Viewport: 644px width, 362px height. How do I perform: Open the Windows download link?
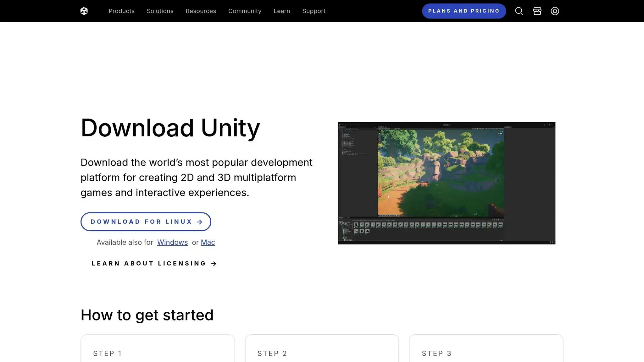172,242
